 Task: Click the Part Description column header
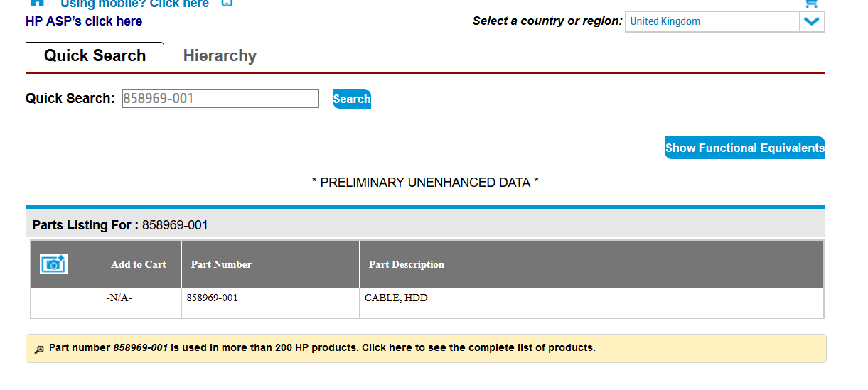point(406,264)
